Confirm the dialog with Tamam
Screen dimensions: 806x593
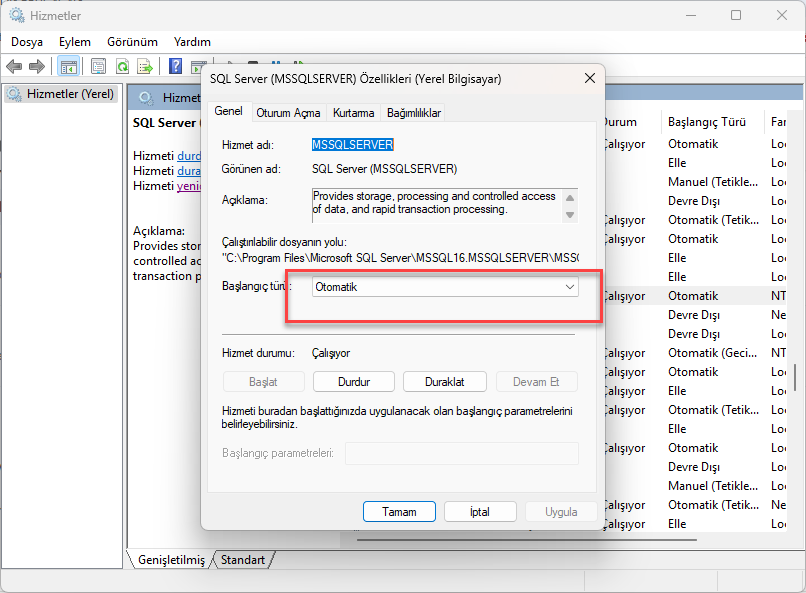(x=399, y=512)
